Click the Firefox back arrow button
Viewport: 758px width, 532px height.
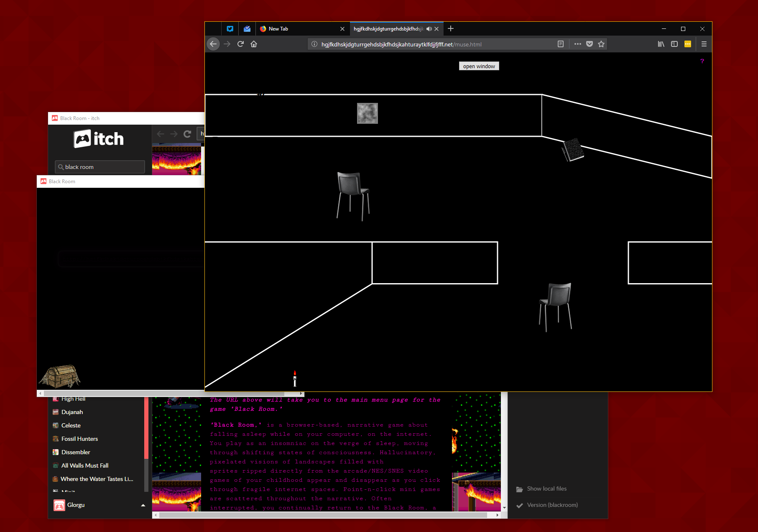pos(213,44)
